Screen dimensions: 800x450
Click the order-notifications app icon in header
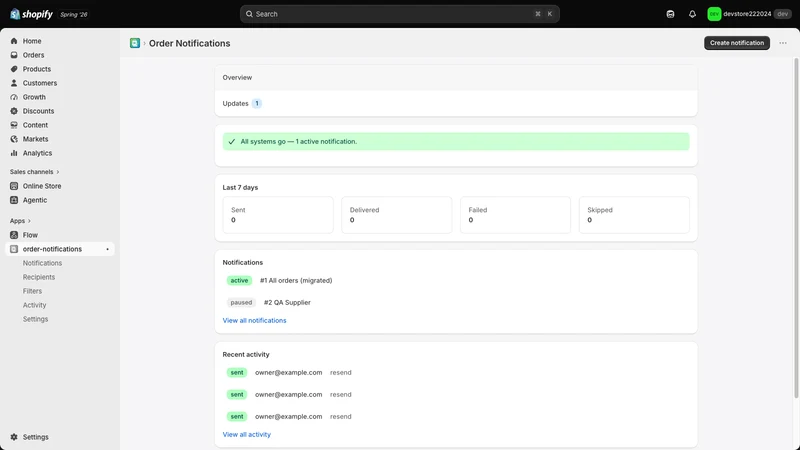coord(135,43)
